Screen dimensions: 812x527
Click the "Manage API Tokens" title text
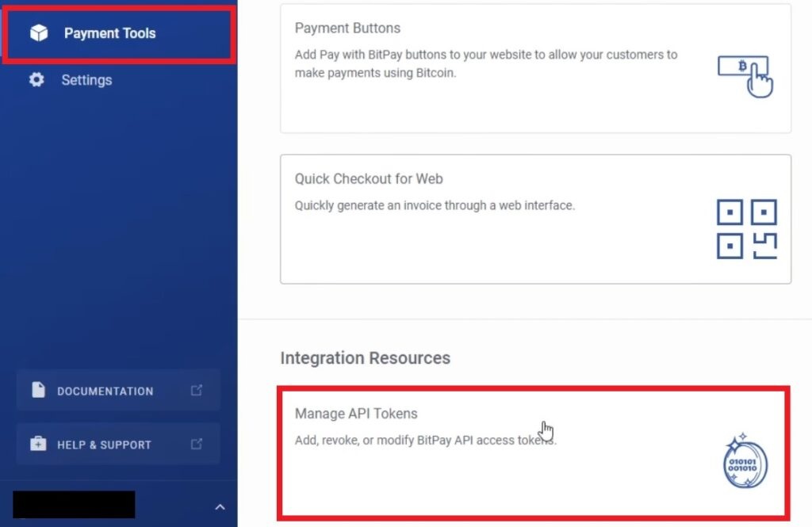[356, 414]
